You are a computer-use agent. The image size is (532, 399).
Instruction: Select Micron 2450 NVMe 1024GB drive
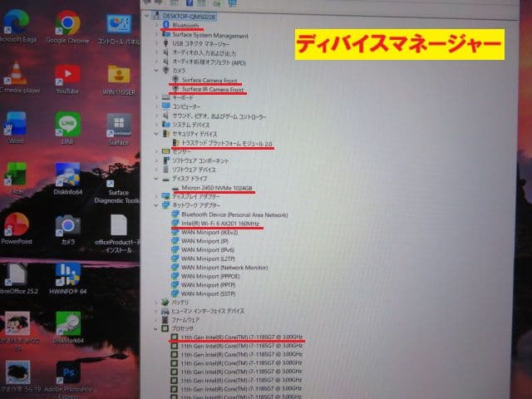point(213,188)
